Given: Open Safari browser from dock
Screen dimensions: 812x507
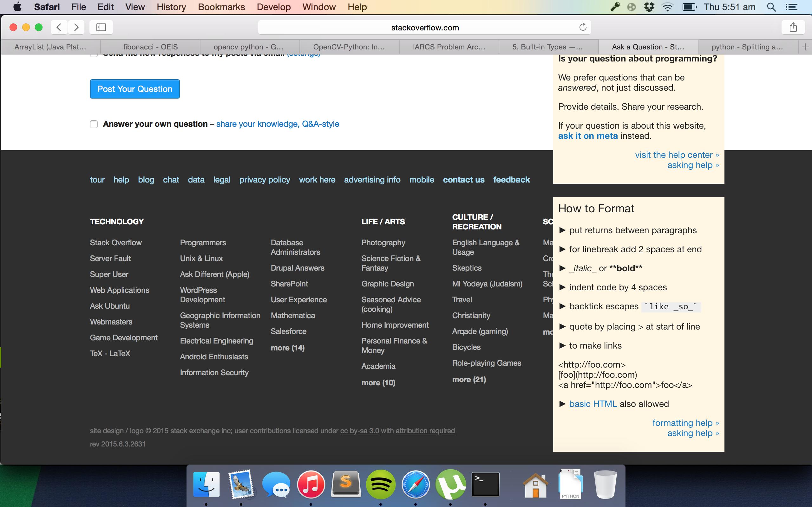Looking at the screenshot, I should tap(415, 484).
